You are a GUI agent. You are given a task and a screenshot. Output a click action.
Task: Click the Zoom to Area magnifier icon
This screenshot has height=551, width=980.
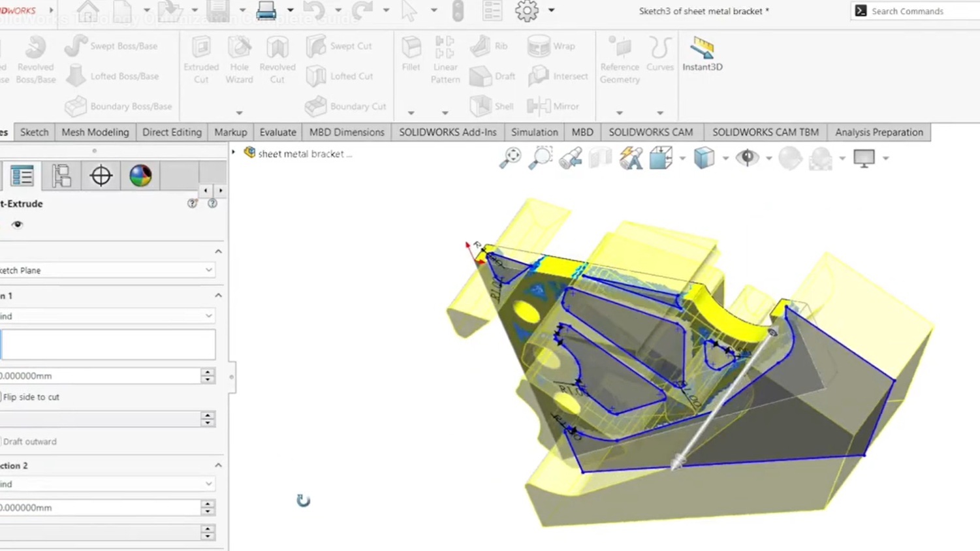pyautogui.click(x=541, y=158)
